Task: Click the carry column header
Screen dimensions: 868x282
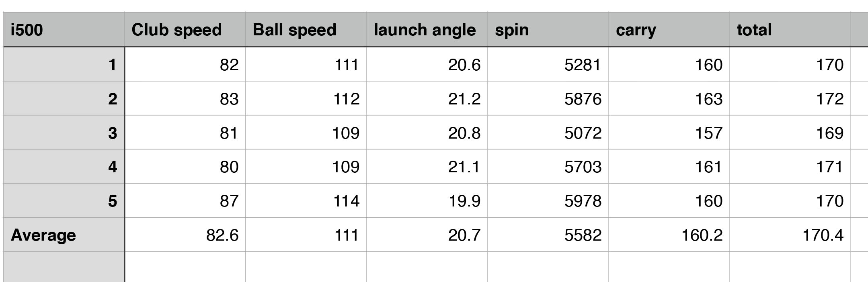Action: click(x=669, y=30)
